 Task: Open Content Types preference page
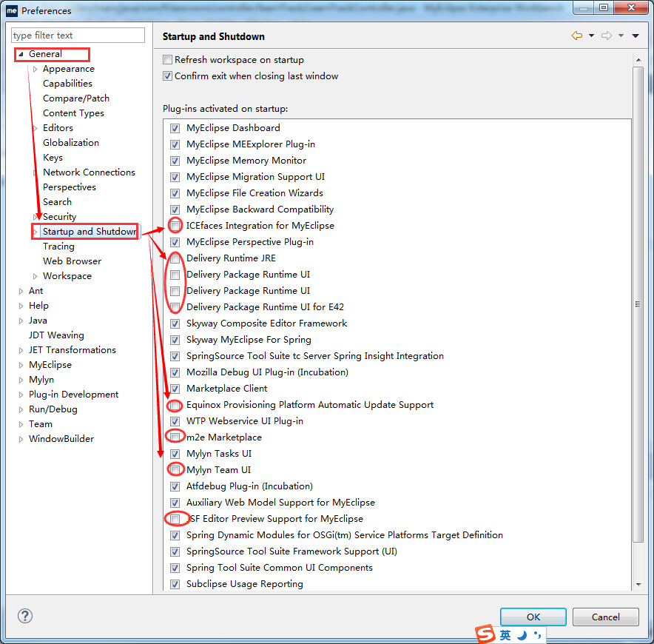pos(73,113)
